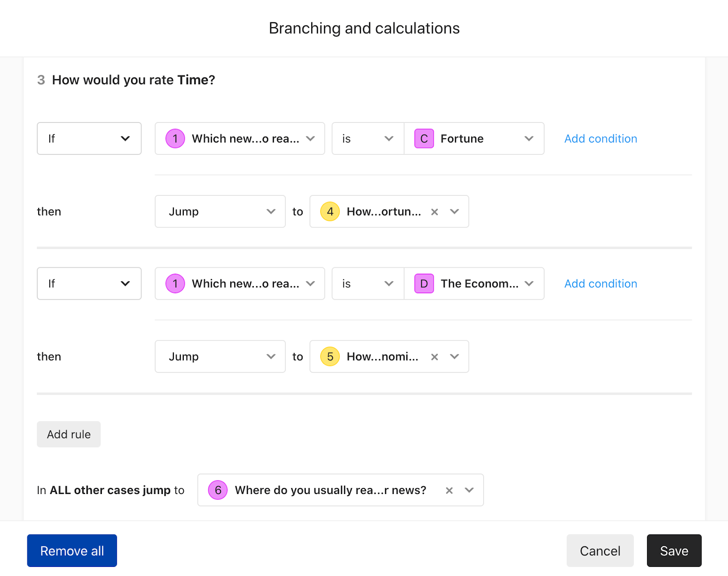Click the pink 1 badge in second rule
The image size is (728, 576).
[175, 284]
